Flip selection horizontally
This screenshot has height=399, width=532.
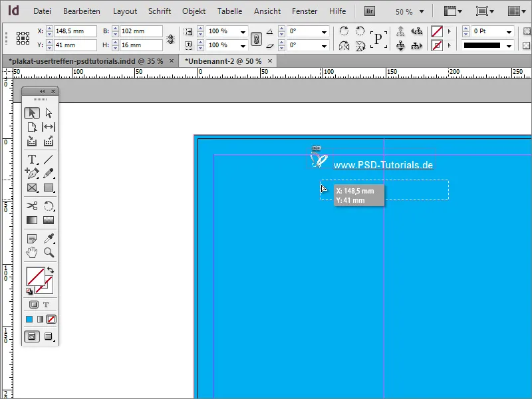tap(344, 45)
